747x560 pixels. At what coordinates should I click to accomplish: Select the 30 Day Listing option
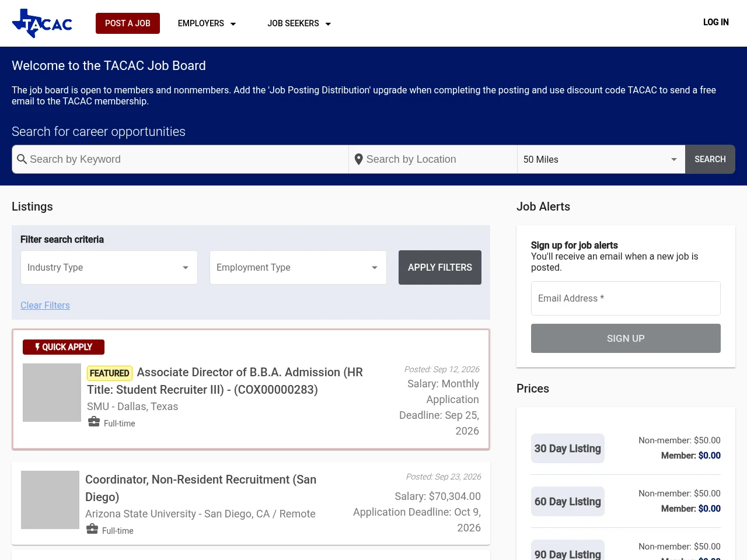click(x=568, y=449)
